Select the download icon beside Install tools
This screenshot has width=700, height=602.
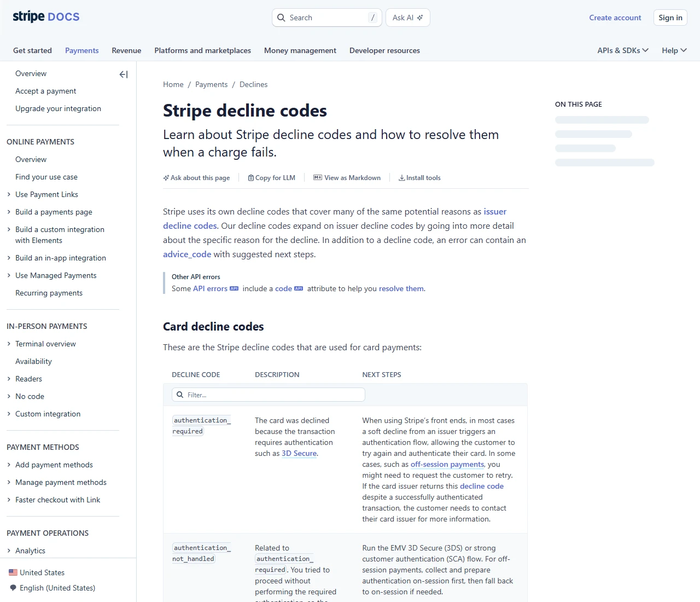coord(402,178)
